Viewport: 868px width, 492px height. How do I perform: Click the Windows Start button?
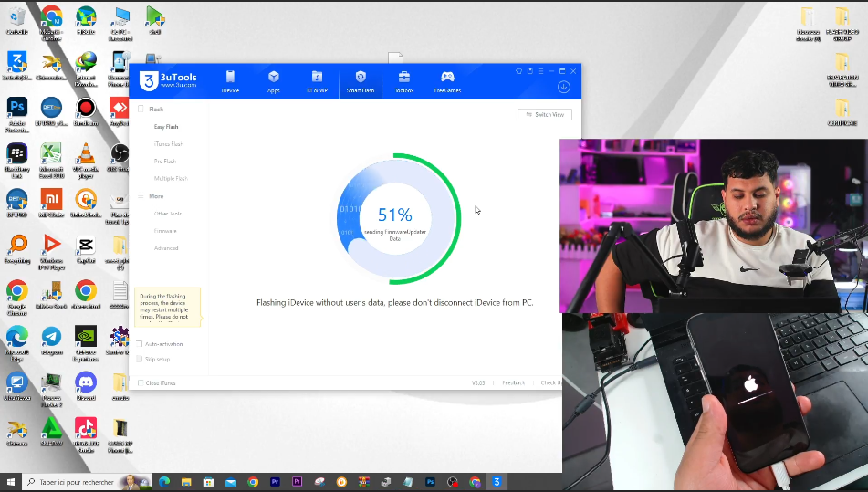[x=11, y=482]
